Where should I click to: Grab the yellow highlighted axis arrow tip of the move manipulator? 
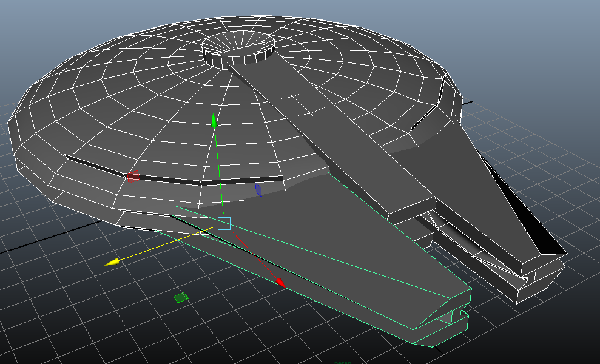(112, 262)
